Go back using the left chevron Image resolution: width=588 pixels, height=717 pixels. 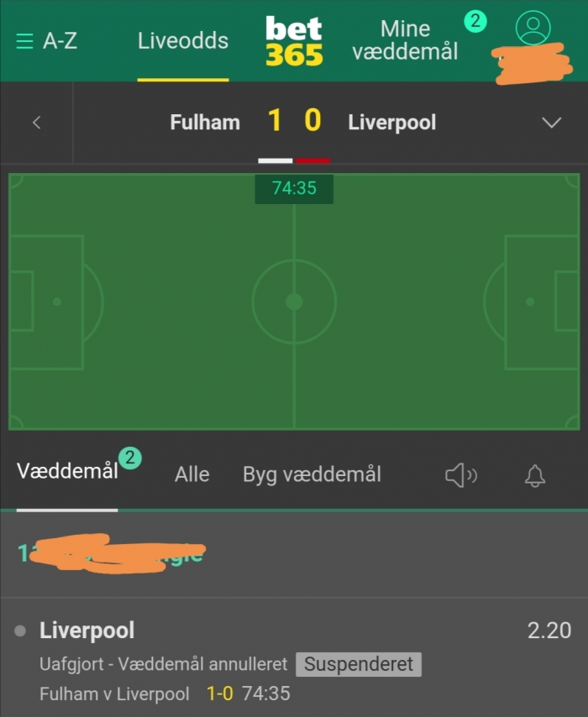tap(37, 123)
